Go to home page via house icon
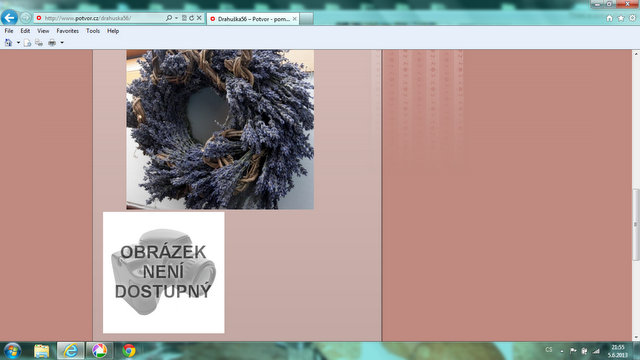 [609, 18]
